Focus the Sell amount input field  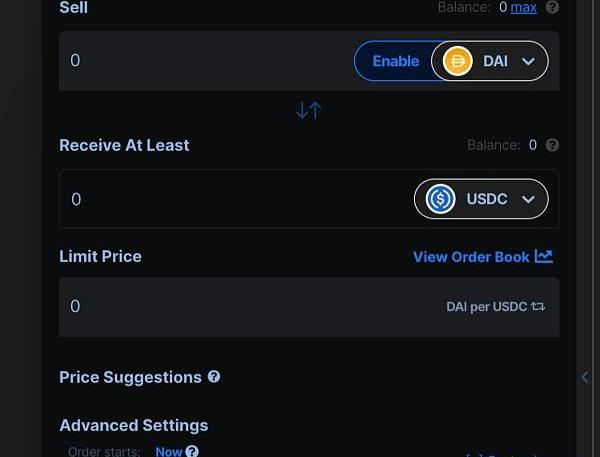pyautogui.click(x=200, y=61)
